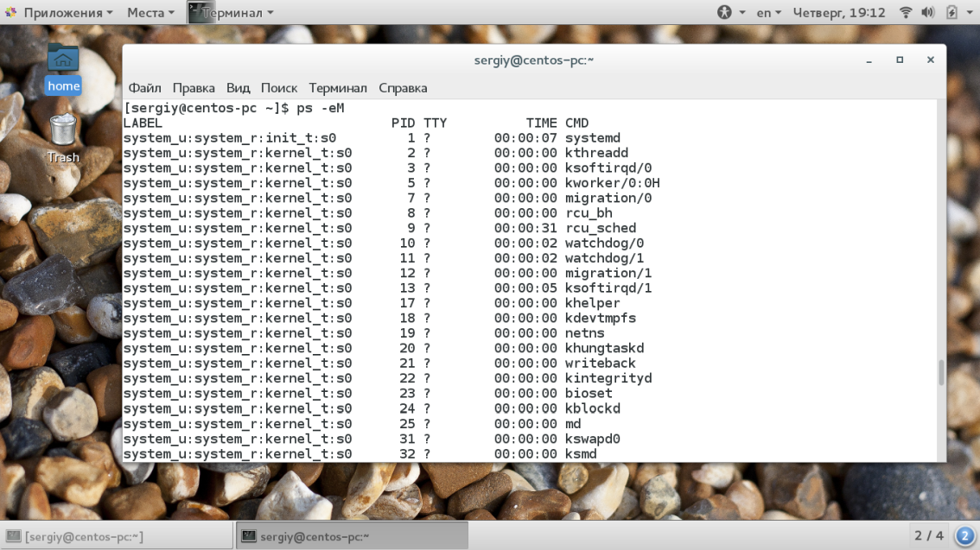Click the Activities icon in top-left corner
The image size is (980, 550).
tap(10, 12)
